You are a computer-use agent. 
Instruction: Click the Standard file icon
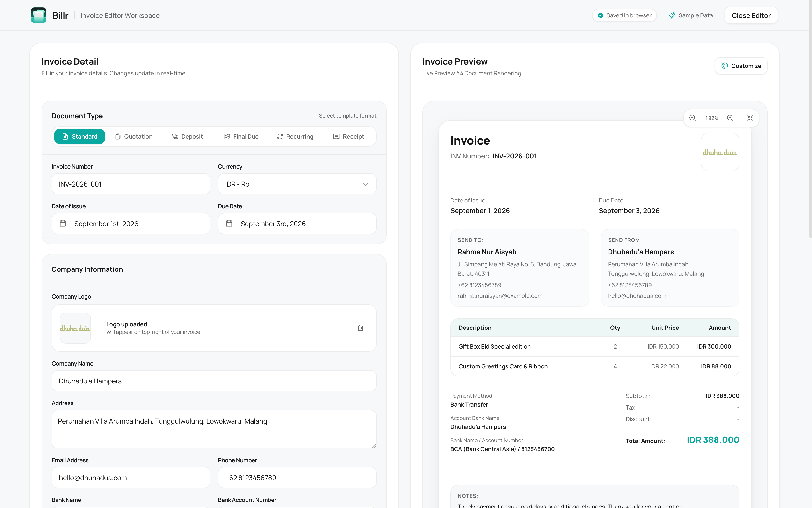pos(65,136)
